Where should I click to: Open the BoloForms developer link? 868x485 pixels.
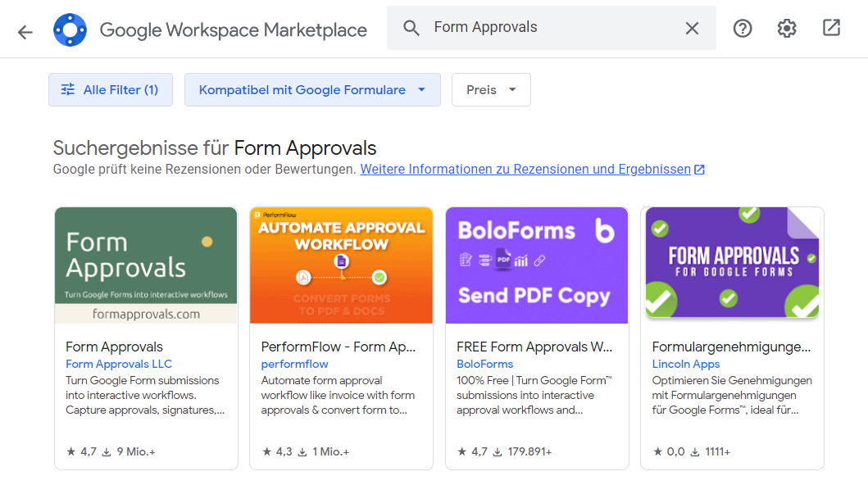pyautogui.click(x=484, y=364)
